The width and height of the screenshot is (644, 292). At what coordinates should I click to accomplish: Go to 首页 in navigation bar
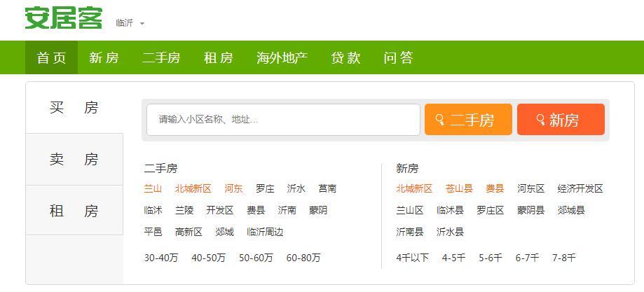pos(51,57)
